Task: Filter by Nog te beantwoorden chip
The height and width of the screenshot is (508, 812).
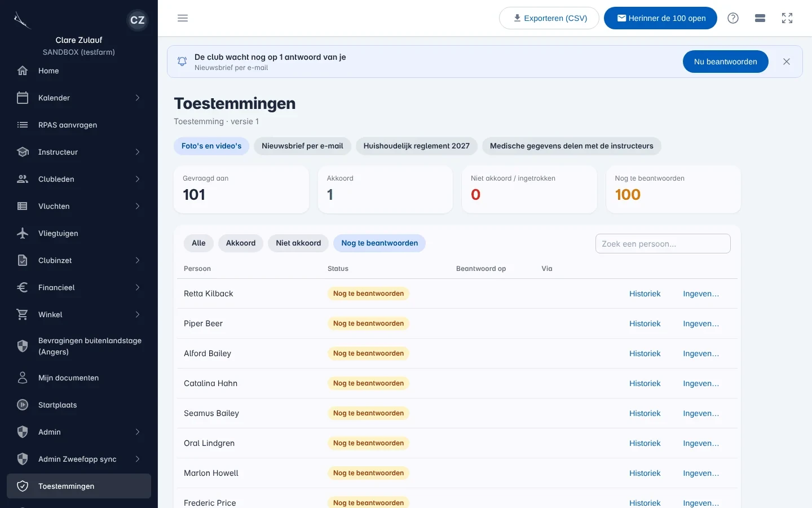Action: coord(379,243)
